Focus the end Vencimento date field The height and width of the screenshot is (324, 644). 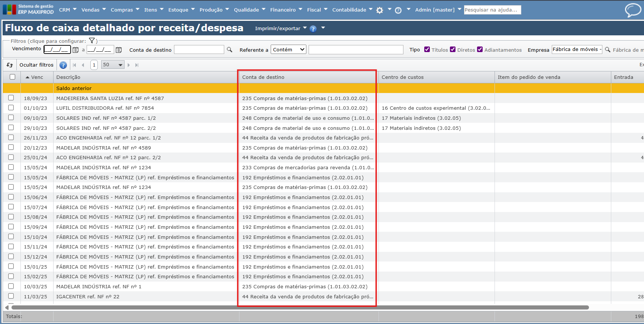point(100,49)
